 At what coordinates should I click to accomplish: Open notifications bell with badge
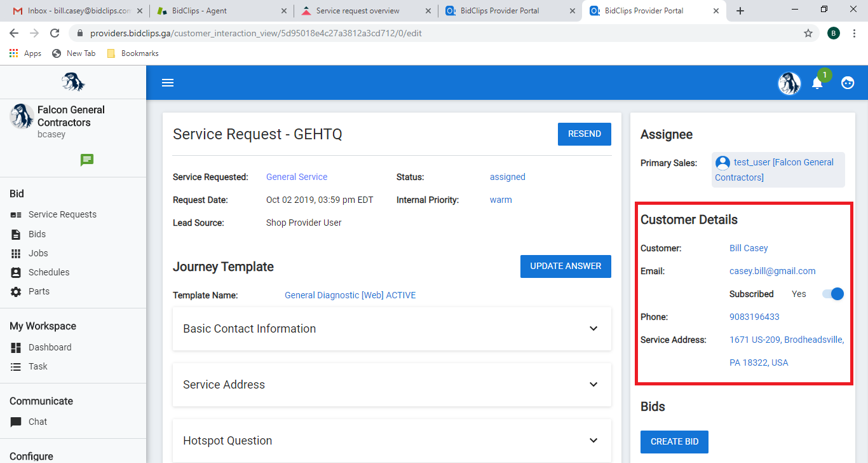click(818, 83)
